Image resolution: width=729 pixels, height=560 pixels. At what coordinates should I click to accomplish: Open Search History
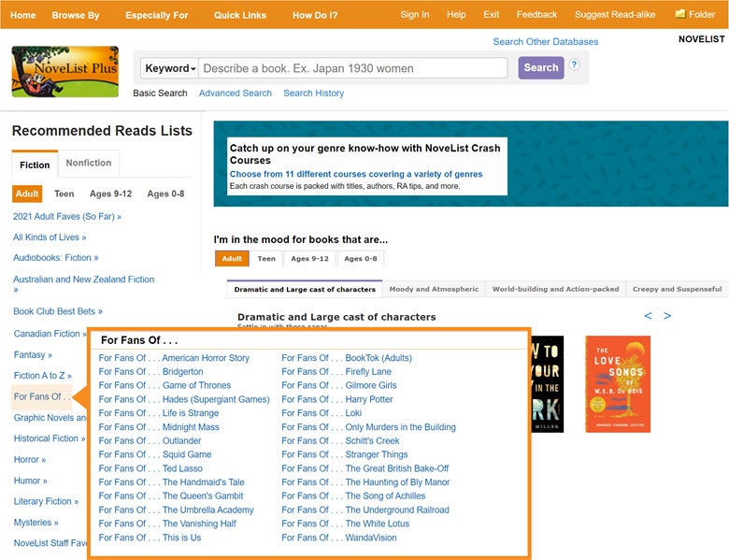(x=314, y=93)
